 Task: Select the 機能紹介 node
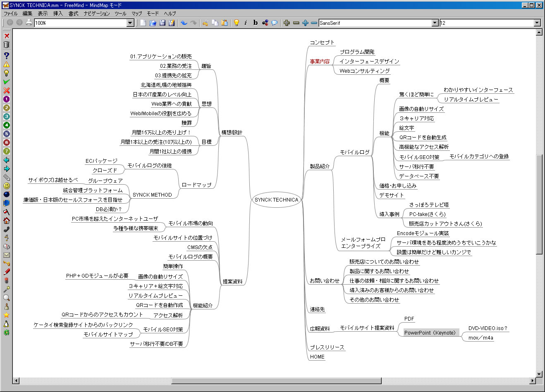(x=203, y=306)
